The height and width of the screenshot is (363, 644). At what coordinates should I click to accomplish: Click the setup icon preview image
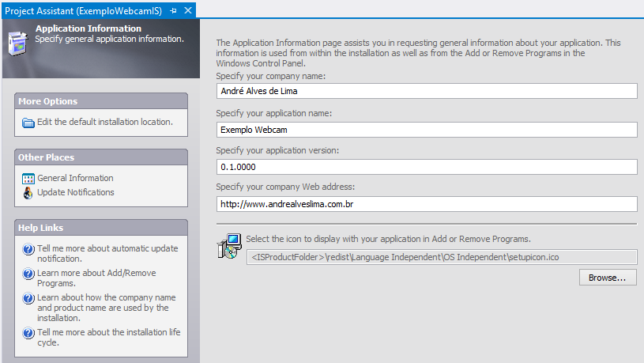tap(229, 246)
